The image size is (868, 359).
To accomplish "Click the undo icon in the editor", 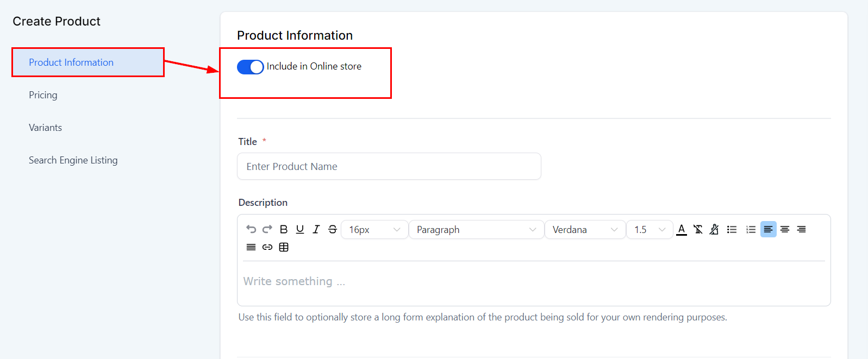I will pyautogui.click(x=251, y=229).
